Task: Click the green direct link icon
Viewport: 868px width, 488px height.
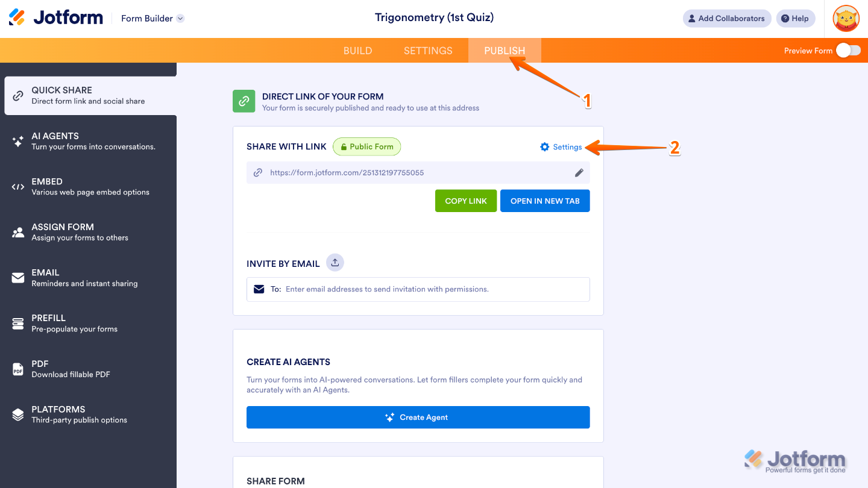Action: [x=244, y=101]
